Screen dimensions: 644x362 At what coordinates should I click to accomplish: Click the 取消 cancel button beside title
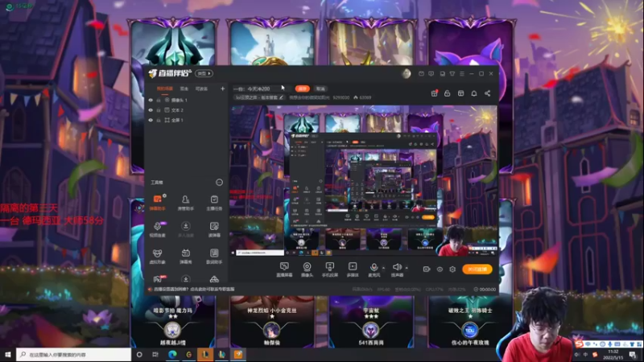(320, 88)
